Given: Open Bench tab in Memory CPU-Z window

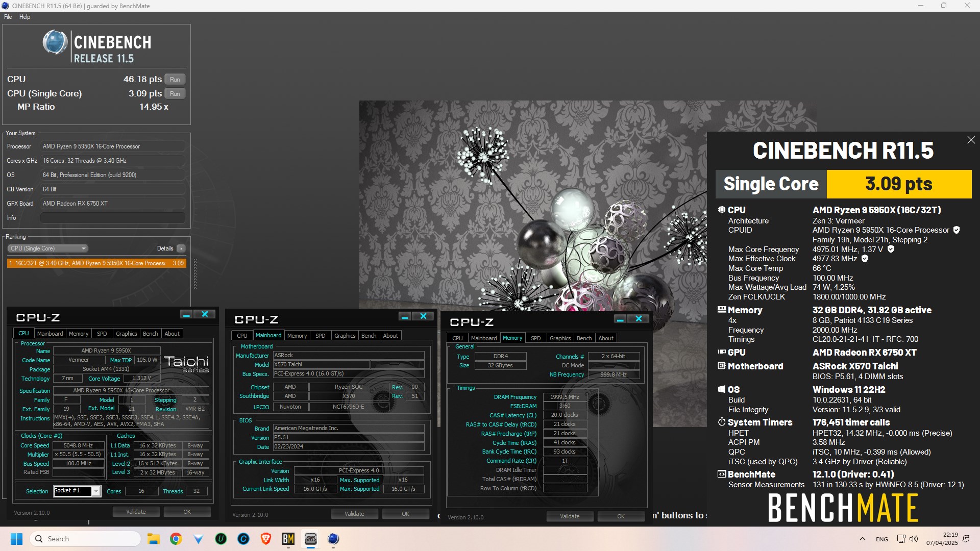Looking at the screenshot, I should [584, 338].
